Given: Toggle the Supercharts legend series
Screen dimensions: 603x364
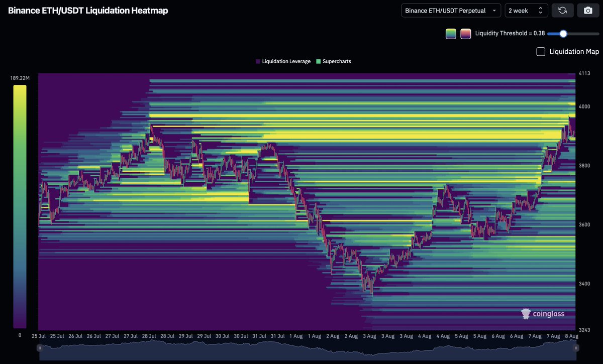Looking at the screenshot, I should click(334, 61).
